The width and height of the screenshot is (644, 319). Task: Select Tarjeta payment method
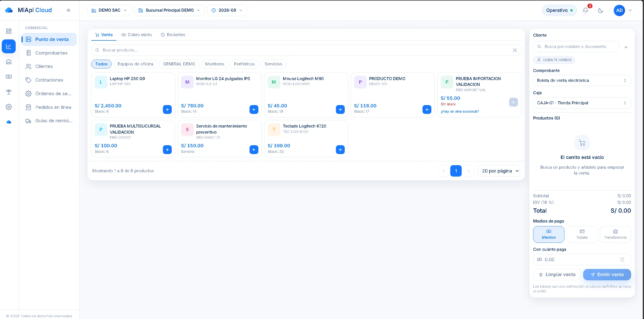tap(582, 234)
